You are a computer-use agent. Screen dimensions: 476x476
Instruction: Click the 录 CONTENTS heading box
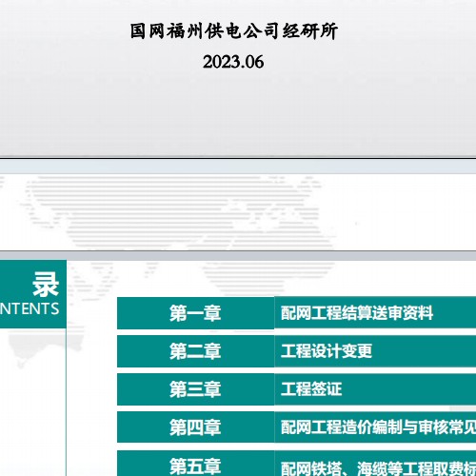(x=33, y=294)
